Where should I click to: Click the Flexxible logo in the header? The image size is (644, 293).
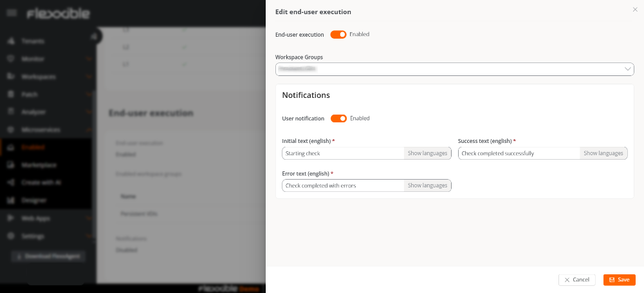coord(59,14)
